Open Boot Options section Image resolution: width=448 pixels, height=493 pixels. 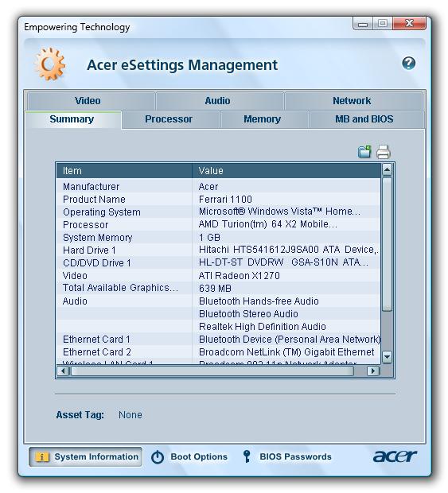click(189, 457)
